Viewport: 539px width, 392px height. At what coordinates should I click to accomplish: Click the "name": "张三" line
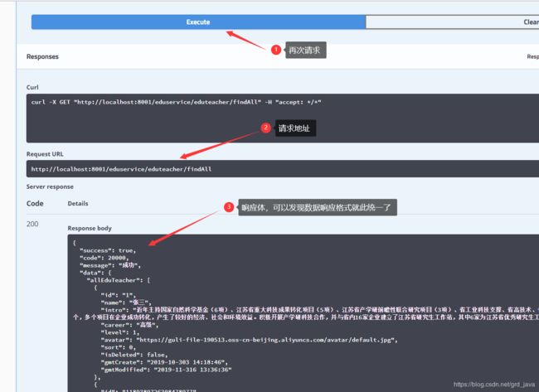point(126,302)
